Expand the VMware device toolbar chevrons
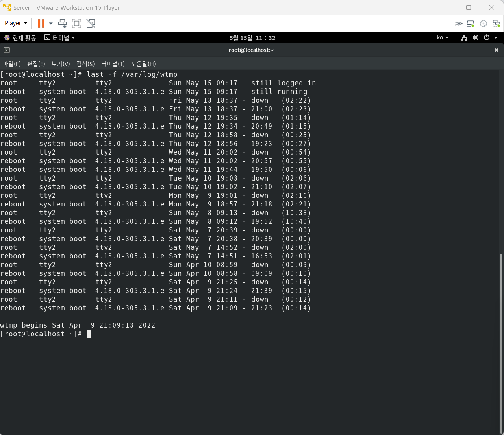 (459, 24)
